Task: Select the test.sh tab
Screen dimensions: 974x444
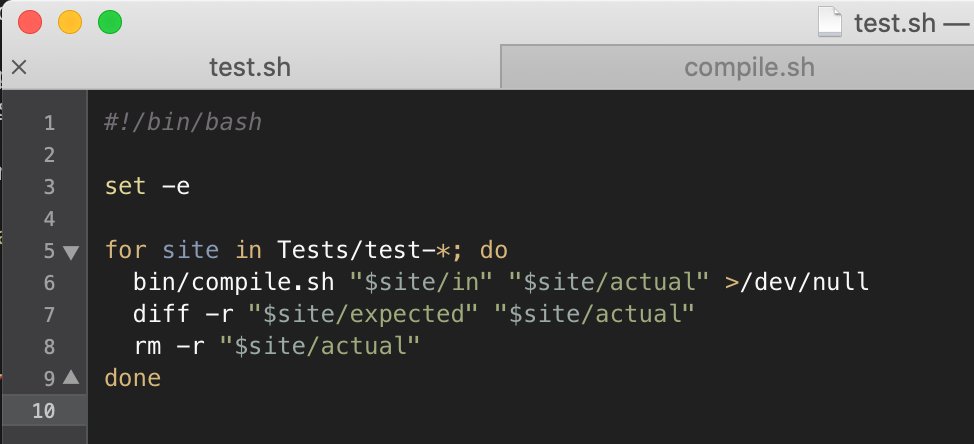Action: coord(250,67)
